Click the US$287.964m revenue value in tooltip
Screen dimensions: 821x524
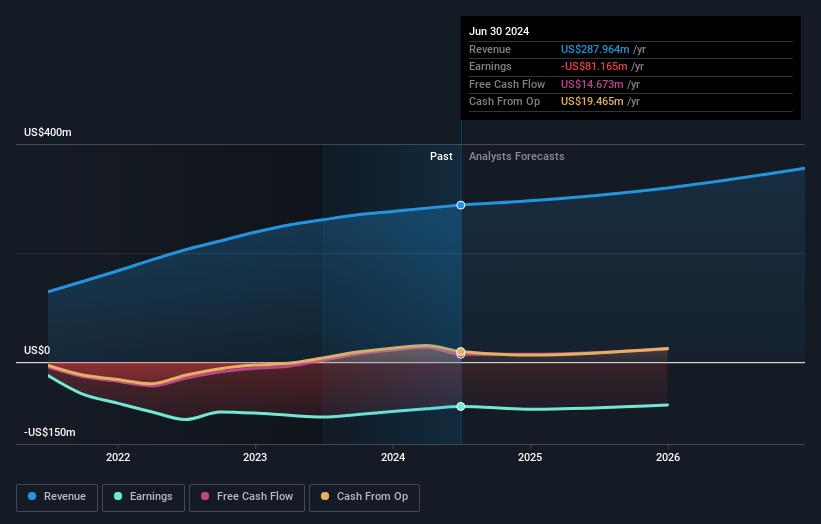tap(595, 49)
